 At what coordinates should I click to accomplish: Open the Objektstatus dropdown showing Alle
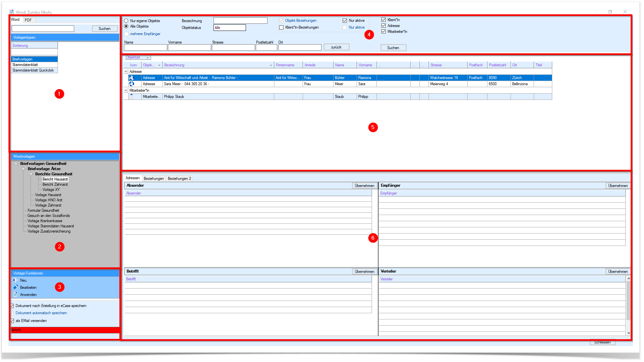[x=230, y=28]
